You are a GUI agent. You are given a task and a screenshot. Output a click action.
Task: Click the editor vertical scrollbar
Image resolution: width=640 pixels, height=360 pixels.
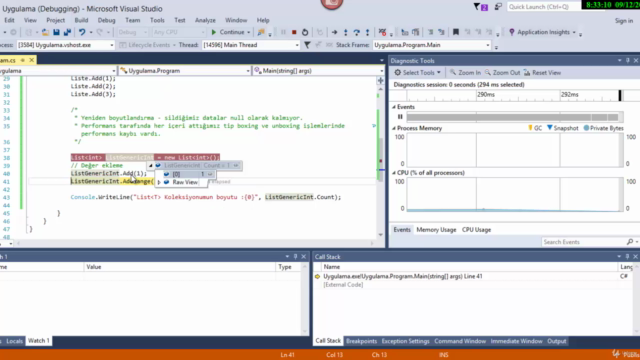pyautogui.click(x=380, y=161)
